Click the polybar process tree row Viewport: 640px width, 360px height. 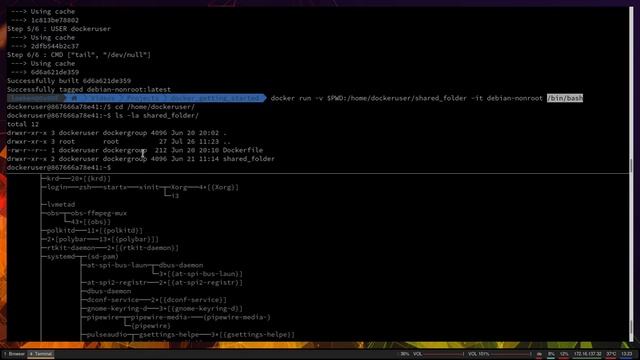coord(100,239)
